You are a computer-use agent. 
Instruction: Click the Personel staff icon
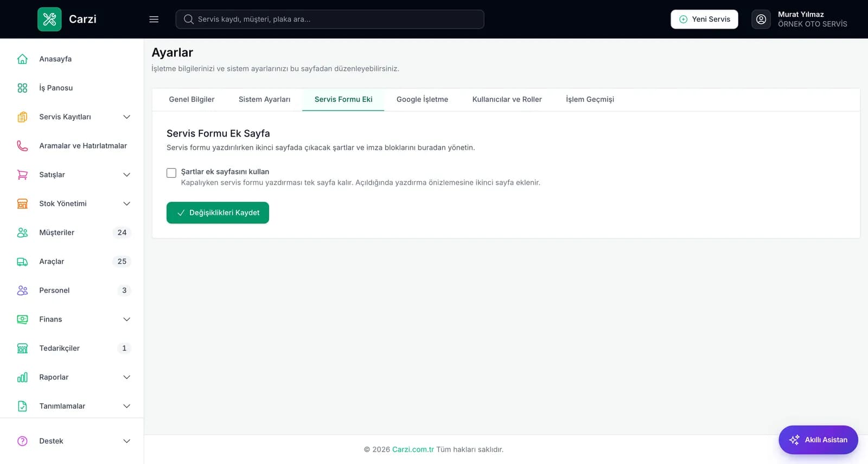point(22,291)
